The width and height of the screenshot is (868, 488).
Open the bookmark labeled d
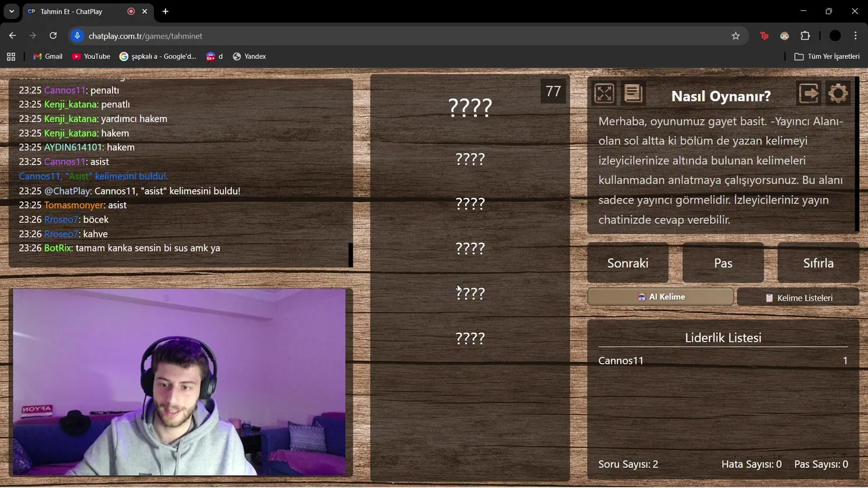click(x=215, y=56)
